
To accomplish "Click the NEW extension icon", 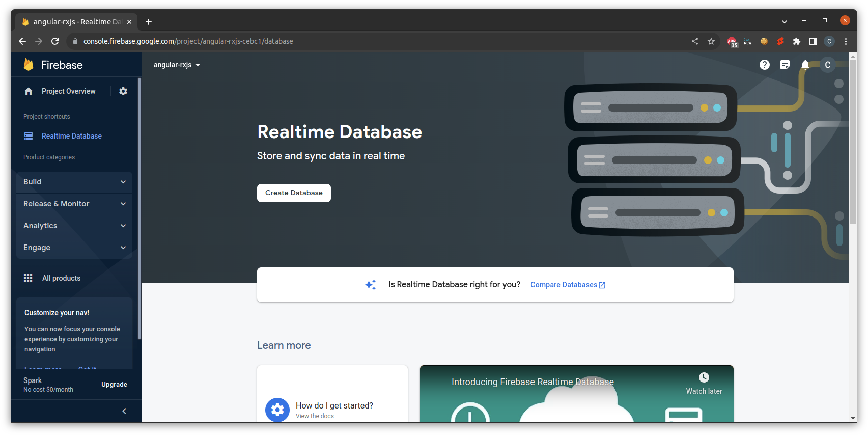I will (x=748, y=41).
